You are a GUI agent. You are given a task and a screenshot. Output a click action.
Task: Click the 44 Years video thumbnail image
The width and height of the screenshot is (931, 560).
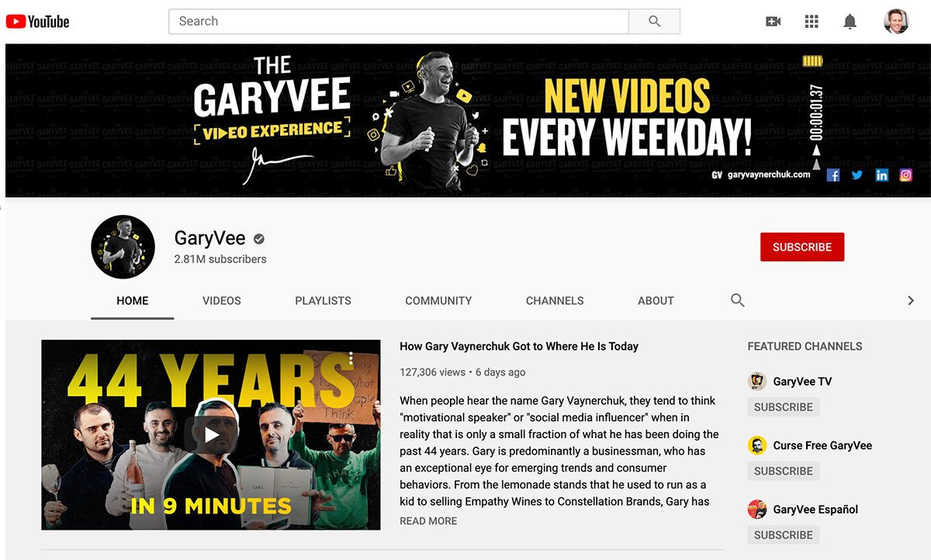[211, 435]
